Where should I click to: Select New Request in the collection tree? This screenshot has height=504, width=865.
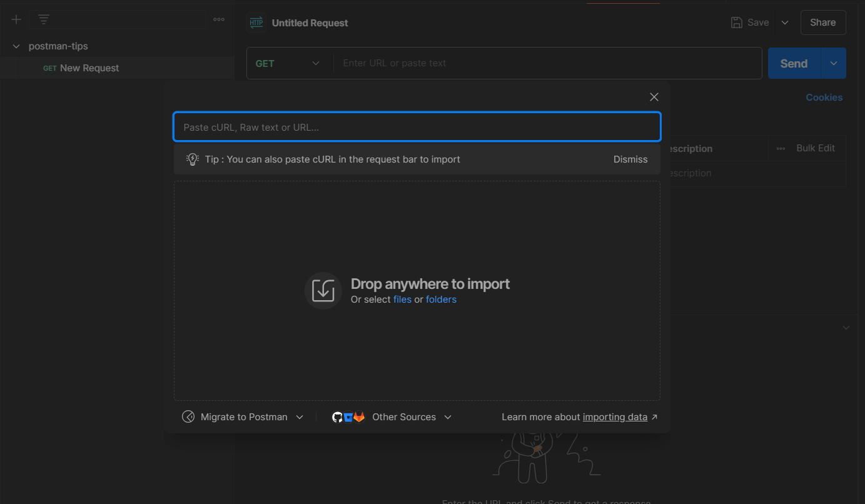pyautogui.click(x=89, y=68)
